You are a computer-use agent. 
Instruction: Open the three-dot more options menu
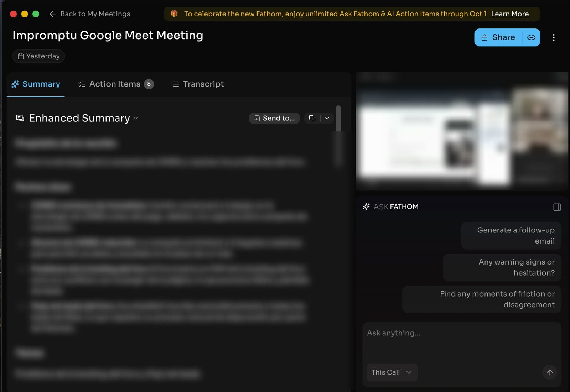pyautogui.click(x=554, y=37)
